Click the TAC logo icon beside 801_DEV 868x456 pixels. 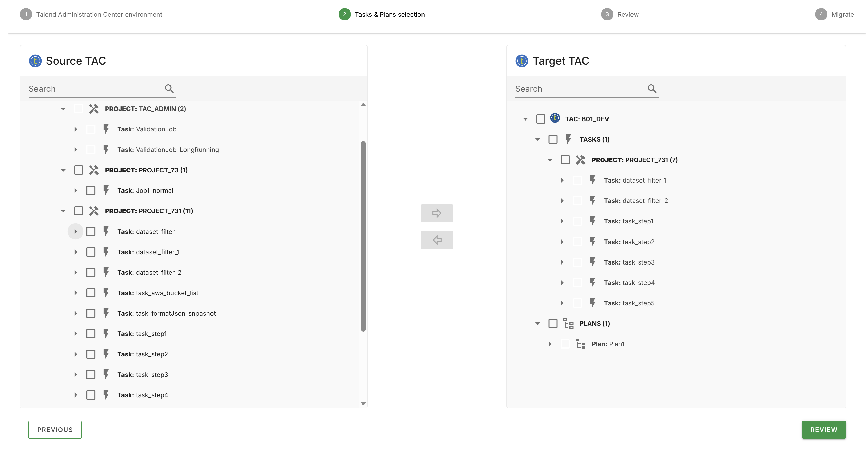point(555,119)
